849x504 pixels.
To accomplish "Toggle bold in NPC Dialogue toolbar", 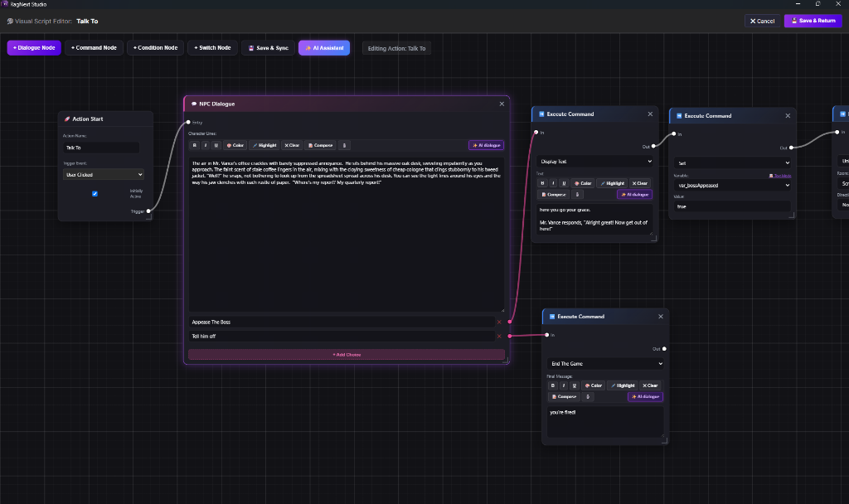I will click(194, 145).
